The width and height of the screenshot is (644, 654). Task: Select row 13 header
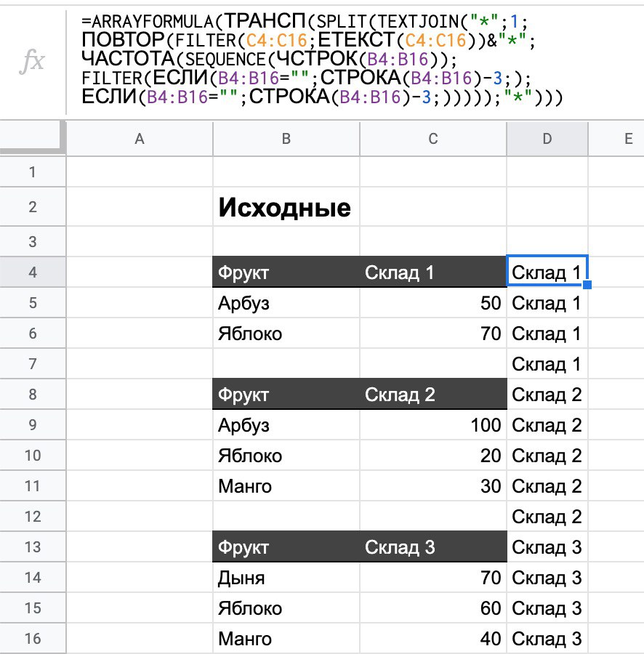(33, 546)
